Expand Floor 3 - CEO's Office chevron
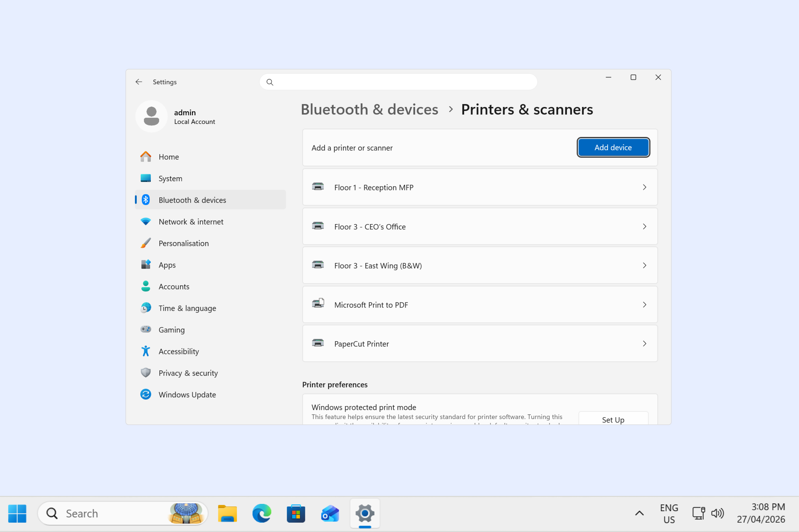This screenshot has width=799, height=532. click(645, 226)
